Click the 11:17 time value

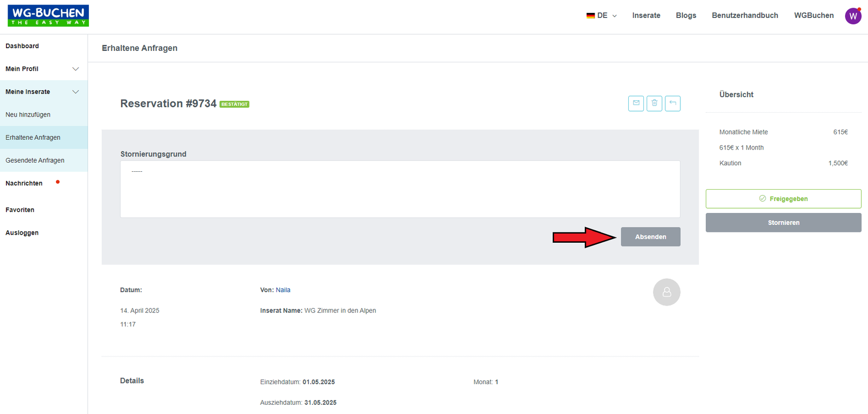tap(128, 325)
